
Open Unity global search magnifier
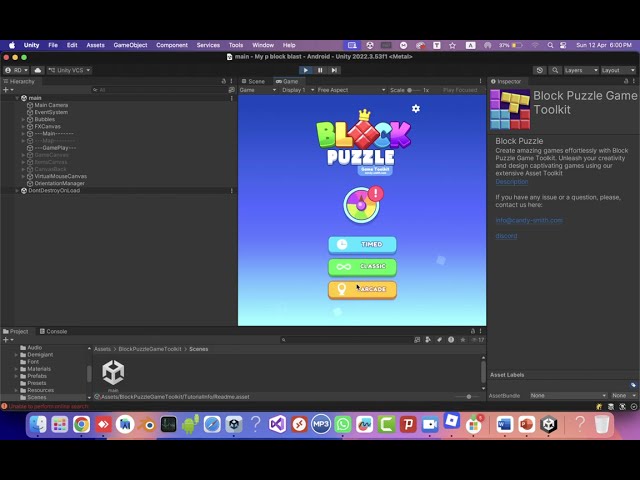click(x=555, y=70)
